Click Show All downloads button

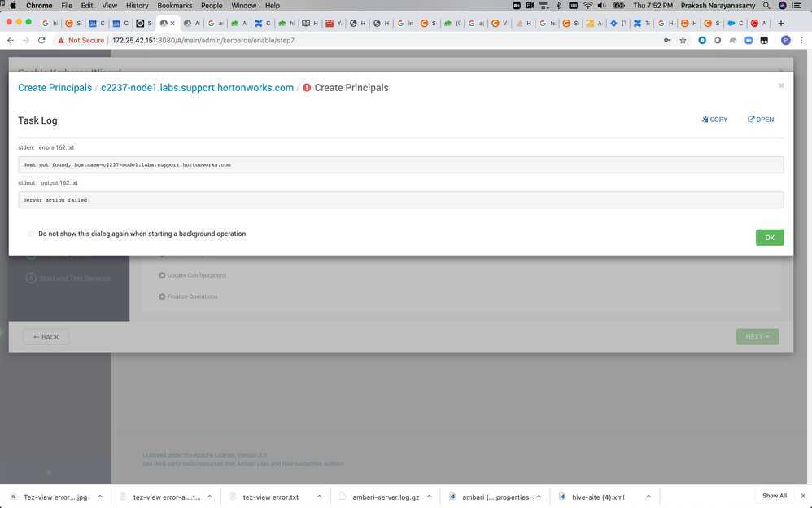coord(775,496)
